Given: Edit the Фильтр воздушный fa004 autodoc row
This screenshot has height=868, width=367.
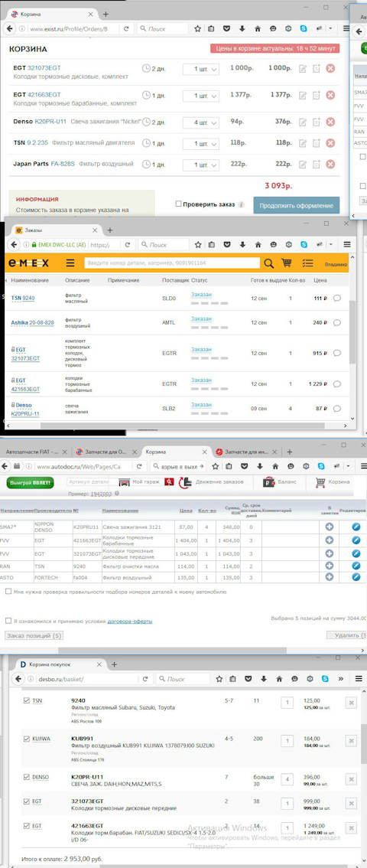Looking at the screenshot, I should pos(356,576).
